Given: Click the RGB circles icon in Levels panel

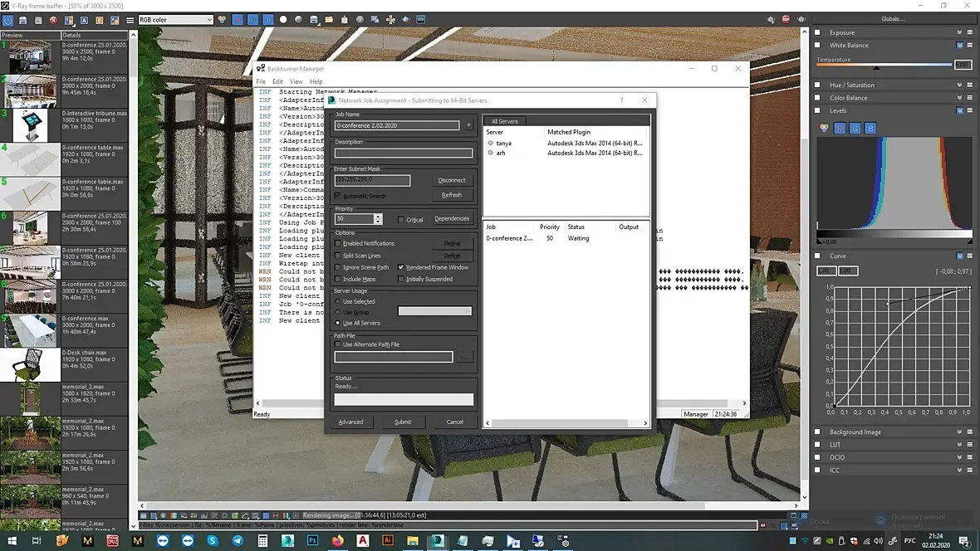Looking at the screenshot, I should [x=824, y=129].
